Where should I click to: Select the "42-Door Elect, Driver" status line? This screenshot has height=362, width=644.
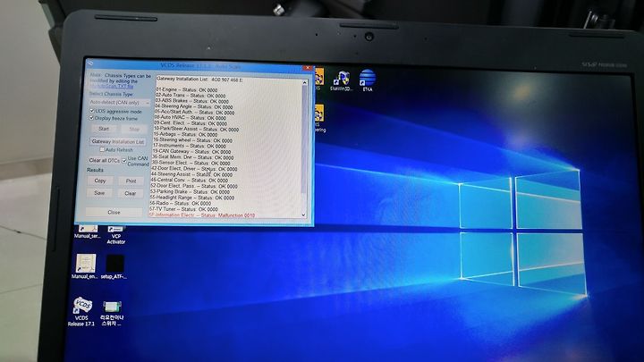[194, 169]
